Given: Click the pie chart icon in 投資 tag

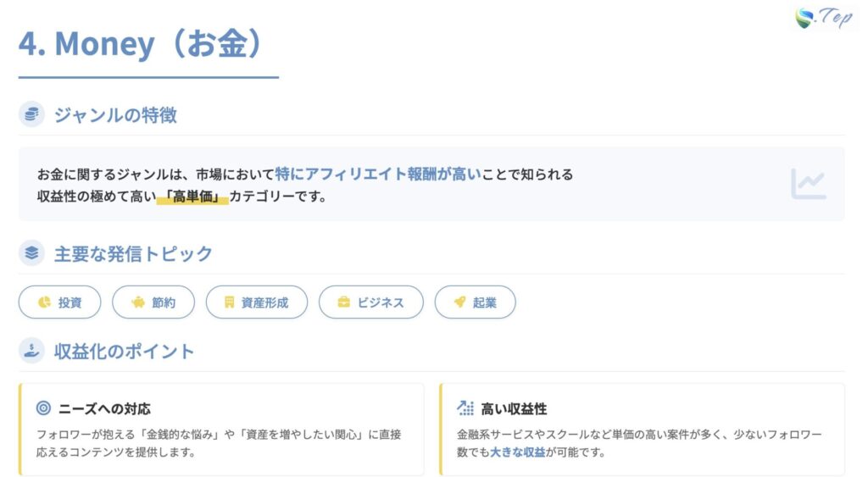Looking at the screenshot, I should pos(44,302).
